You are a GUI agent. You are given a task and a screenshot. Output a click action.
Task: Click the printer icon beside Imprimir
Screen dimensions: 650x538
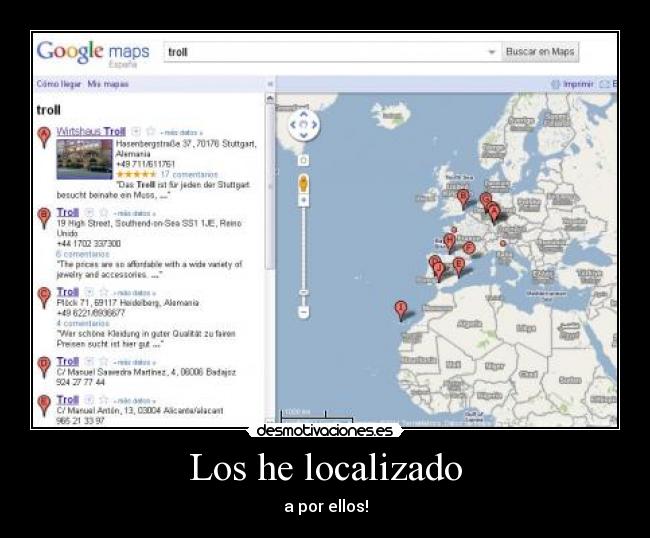pos(555,84)
